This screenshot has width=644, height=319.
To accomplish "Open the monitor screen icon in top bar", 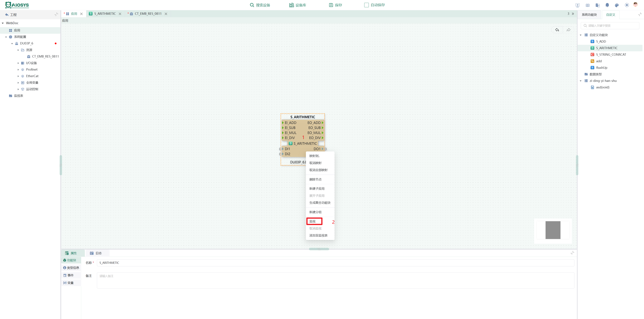I will [577, 5].
